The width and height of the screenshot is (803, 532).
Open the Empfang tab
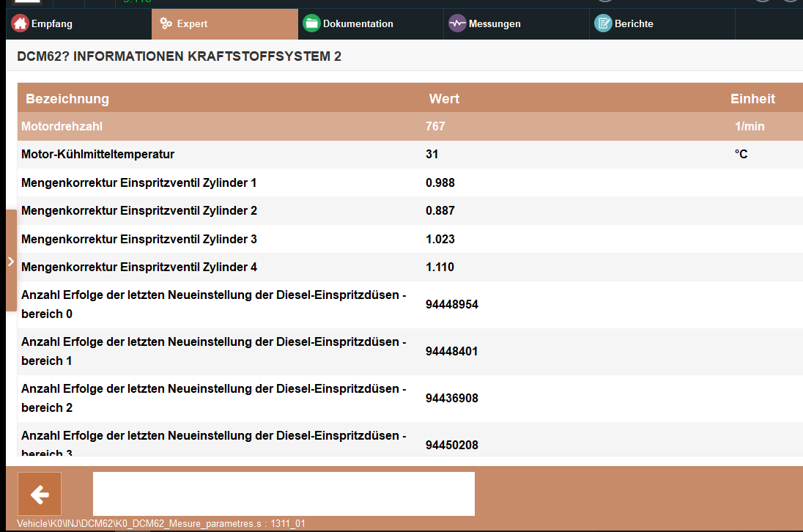(x=79, y=23)
